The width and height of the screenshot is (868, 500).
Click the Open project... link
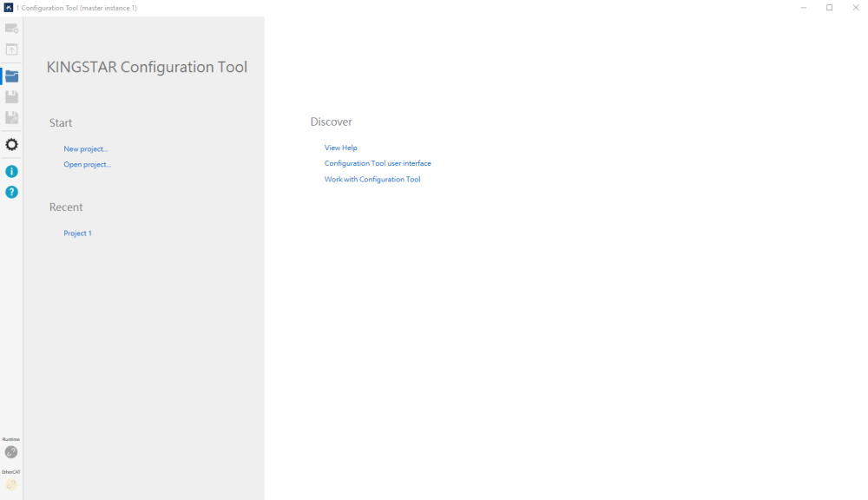tap(87, 164)
